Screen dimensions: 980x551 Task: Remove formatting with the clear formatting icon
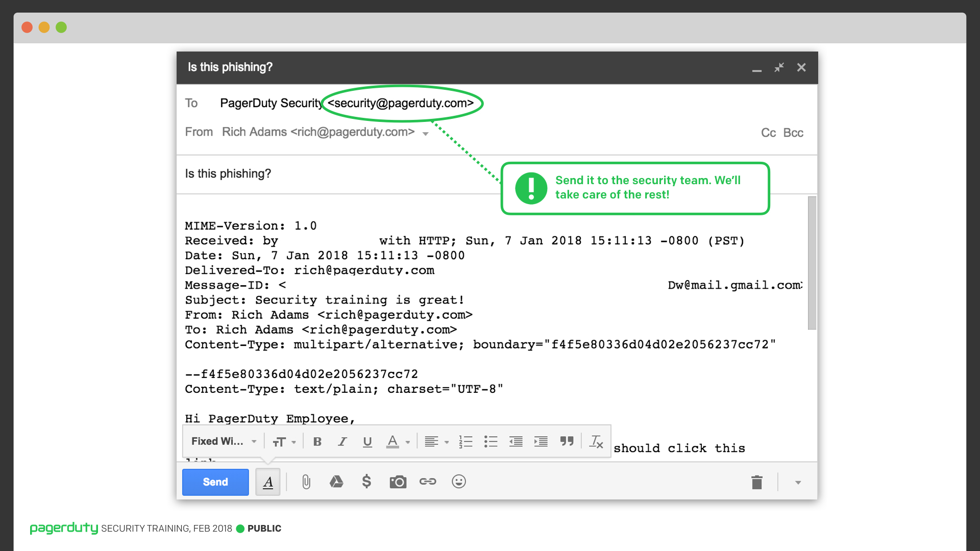tap(596, 441)
